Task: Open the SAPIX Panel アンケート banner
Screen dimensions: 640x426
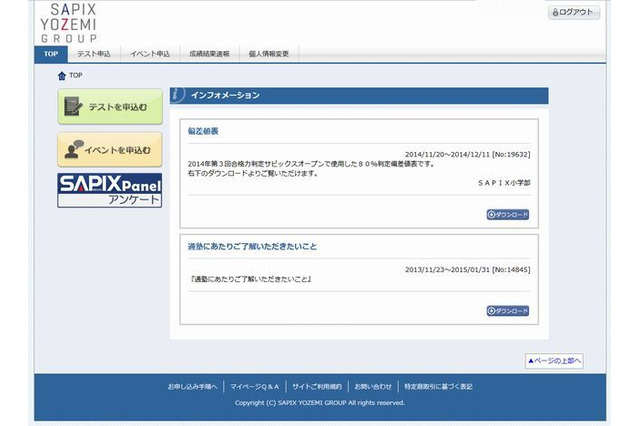Action: point(110,191)
